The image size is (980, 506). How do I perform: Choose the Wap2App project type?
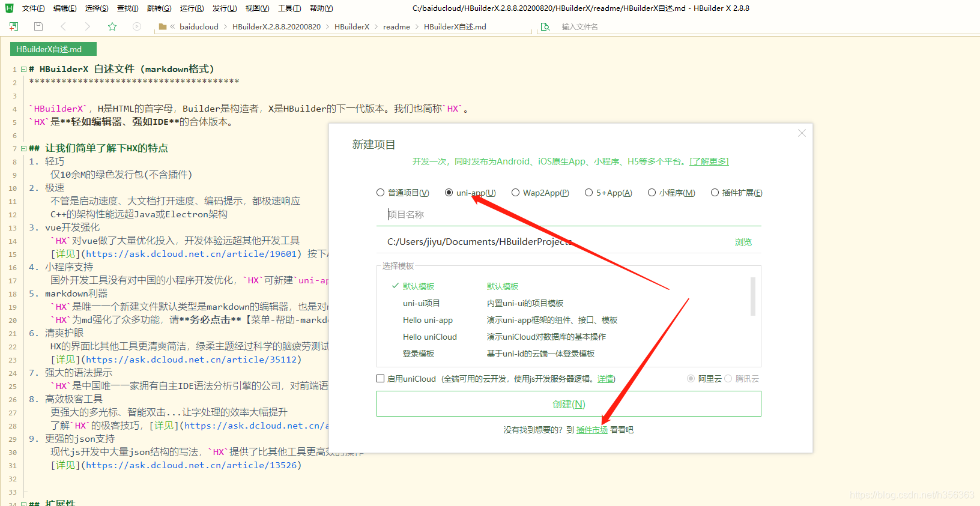point(515,193)
